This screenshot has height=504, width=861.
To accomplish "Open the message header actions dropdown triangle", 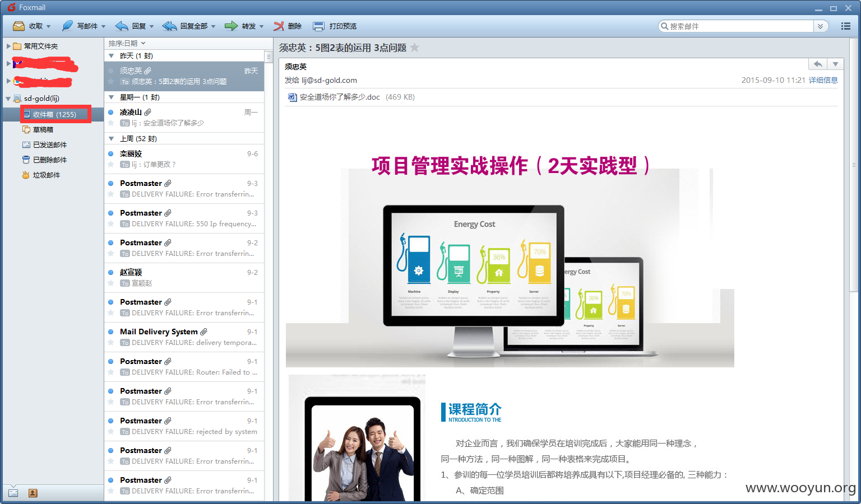I will tap(836, 64).
